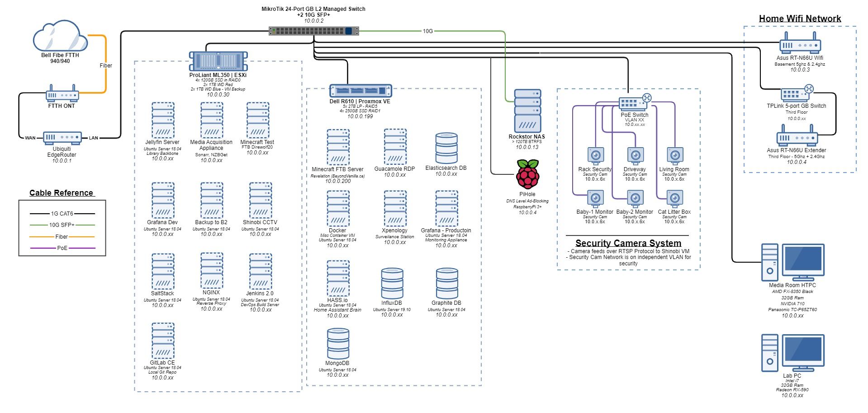Screen dimensions: 868x413
Task: Select the GitLab CE server icon
Action: pyautogui.click(x=163, y=341)
